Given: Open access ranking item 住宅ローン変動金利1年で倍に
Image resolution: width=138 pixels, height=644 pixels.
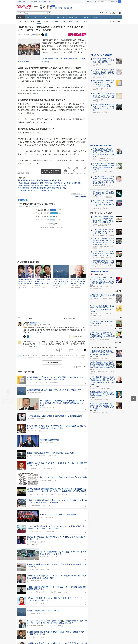Looking at the screenshot, I should (103, 60).
